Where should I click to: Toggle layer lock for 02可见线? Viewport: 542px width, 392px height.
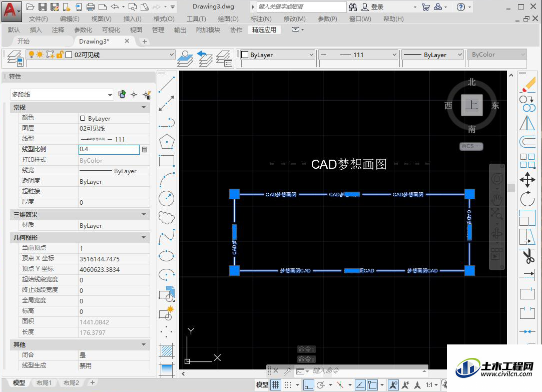(60, 55)
